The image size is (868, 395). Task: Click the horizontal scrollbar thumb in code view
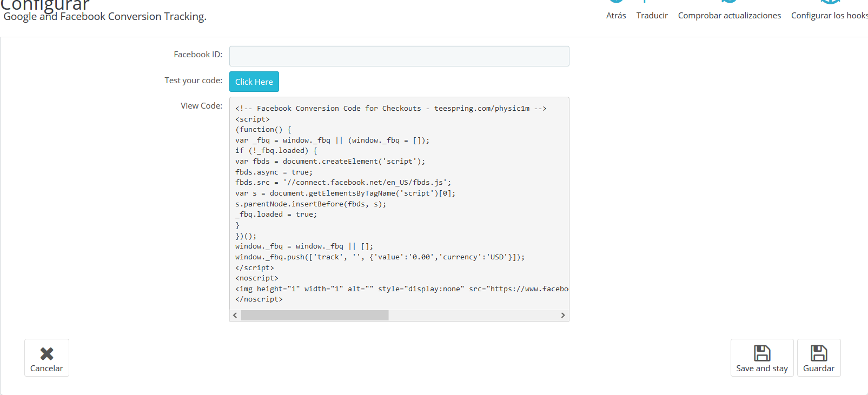[315, 315]
